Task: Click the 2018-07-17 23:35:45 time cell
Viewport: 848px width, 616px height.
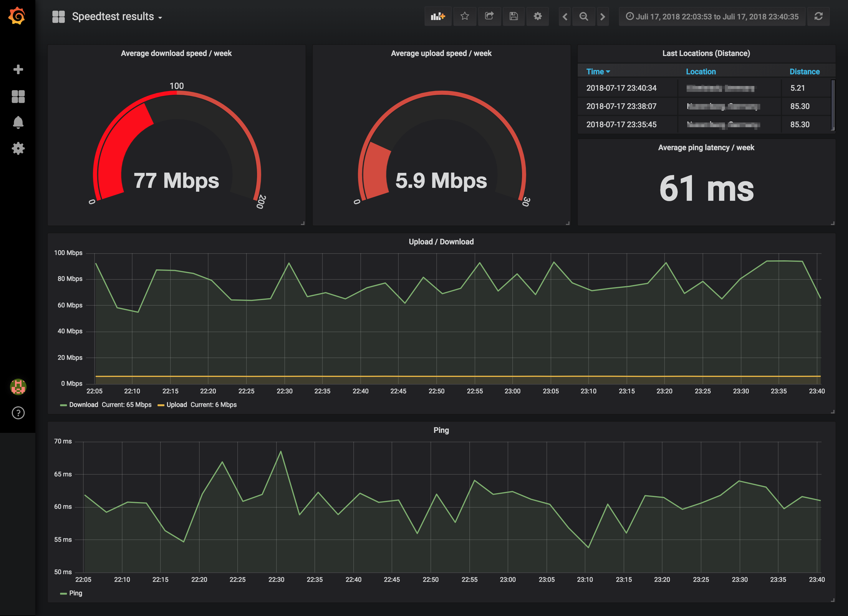Action: pos(621,125)
